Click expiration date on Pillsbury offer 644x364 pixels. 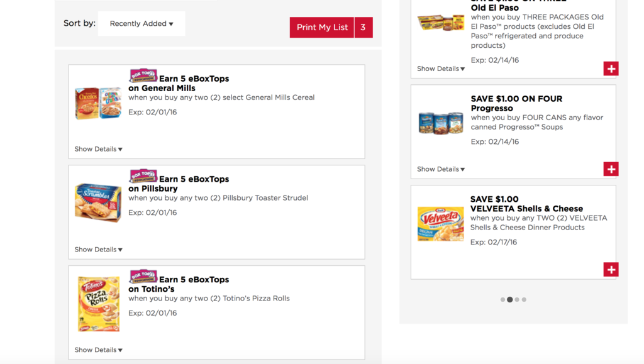[152, 212]
